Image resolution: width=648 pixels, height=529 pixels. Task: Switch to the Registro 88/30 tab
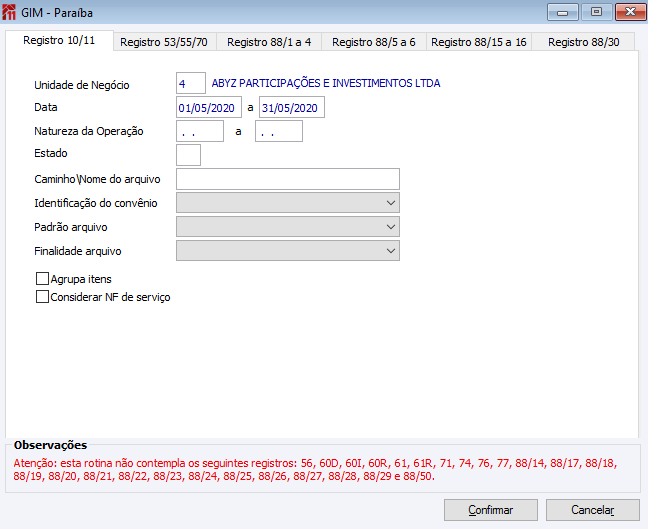(x=583, y=42)
